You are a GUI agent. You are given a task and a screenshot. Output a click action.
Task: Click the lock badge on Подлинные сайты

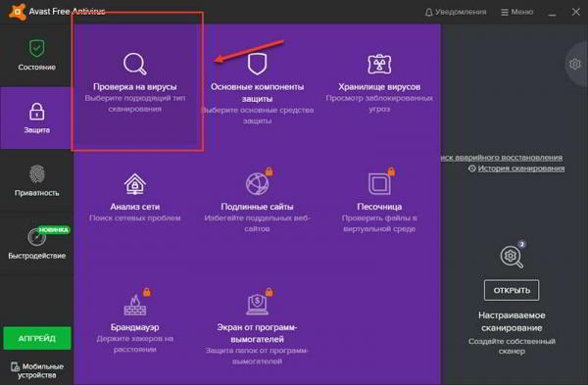pyautogui.click(x=269, y=171)
